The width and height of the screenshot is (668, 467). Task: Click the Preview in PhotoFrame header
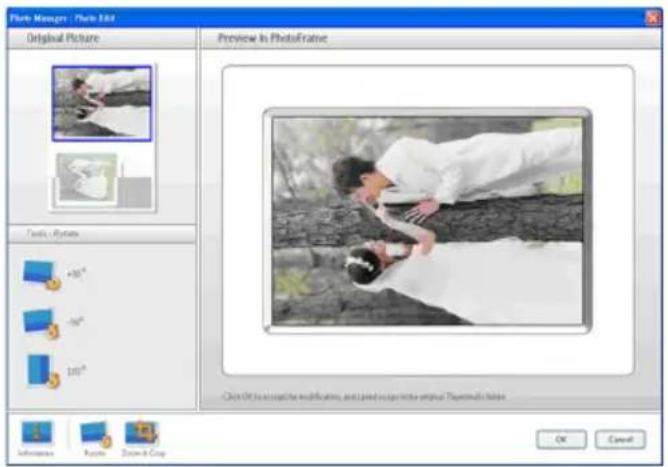coord(262,38)
